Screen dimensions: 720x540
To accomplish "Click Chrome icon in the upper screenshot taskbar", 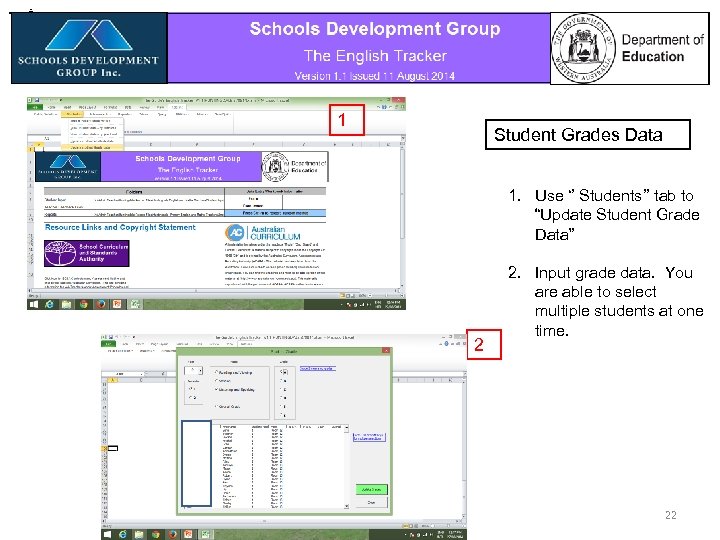I will tap(83, 304).
